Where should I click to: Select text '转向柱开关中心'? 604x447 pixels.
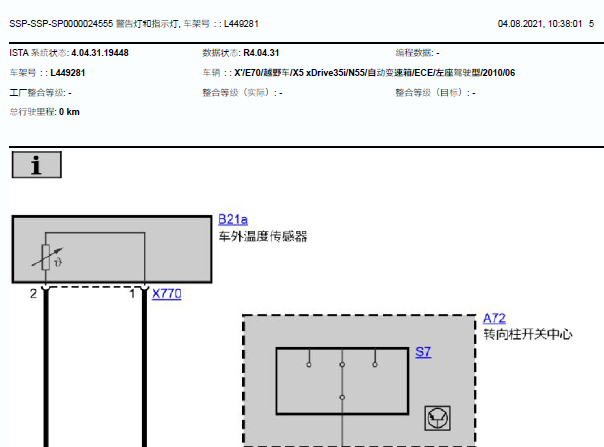pyautogui.click(x=528, y=334)
